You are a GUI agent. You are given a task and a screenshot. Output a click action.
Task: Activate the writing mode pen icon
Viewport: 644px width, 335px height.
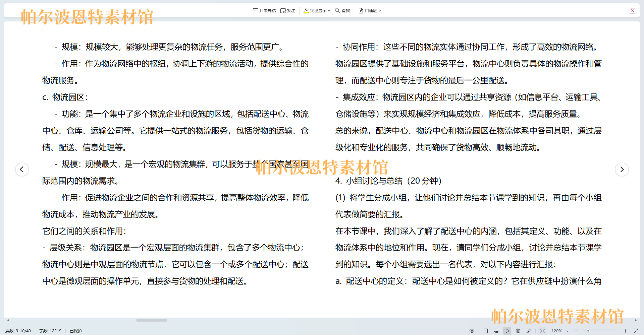pos(529,331)
